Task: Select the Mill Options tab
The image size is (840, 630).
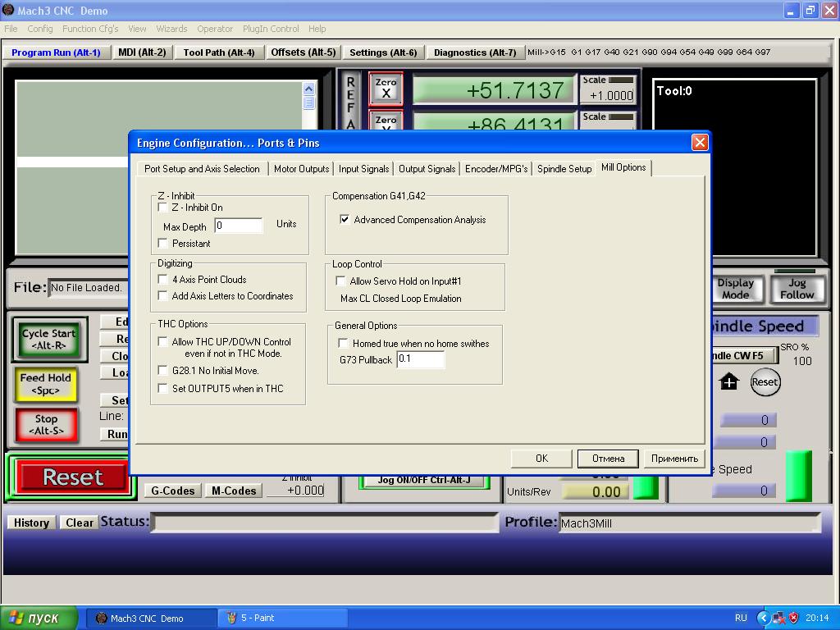Action: point(623,167)
